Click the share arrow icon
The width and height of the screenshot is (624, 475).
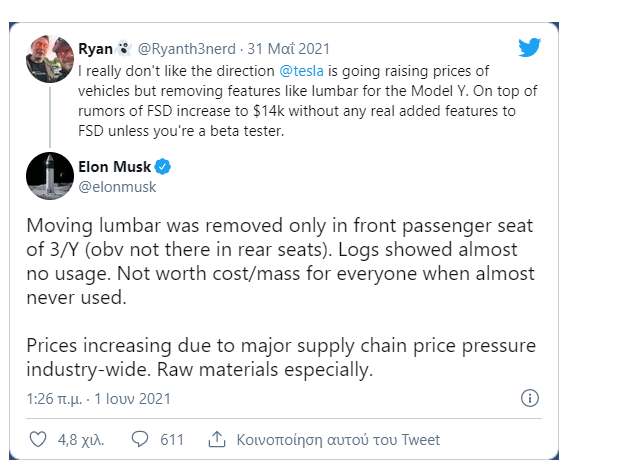click(x=216, y=439)
